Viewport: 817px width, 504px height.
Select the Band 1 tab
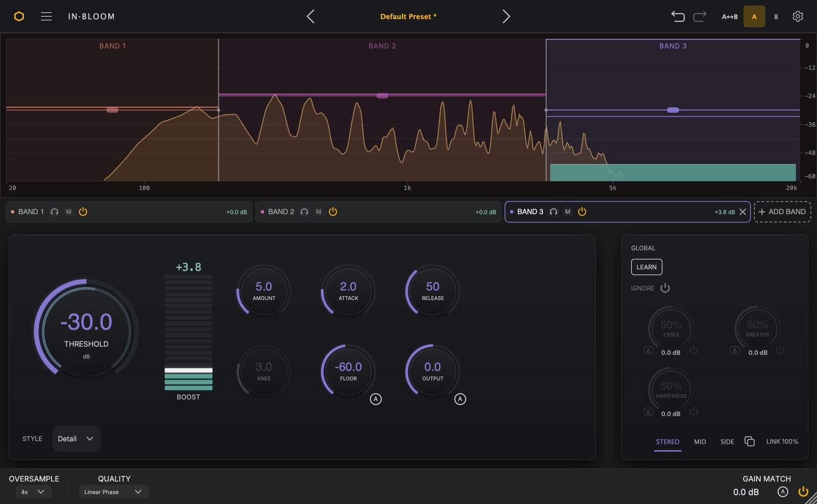click(x=129, y=211)
